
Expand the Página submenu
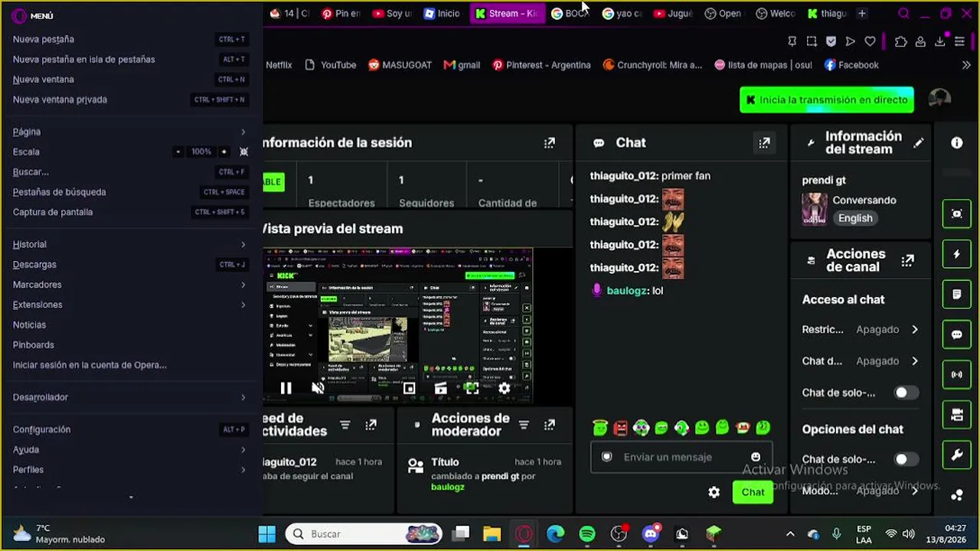click(130, 132)
